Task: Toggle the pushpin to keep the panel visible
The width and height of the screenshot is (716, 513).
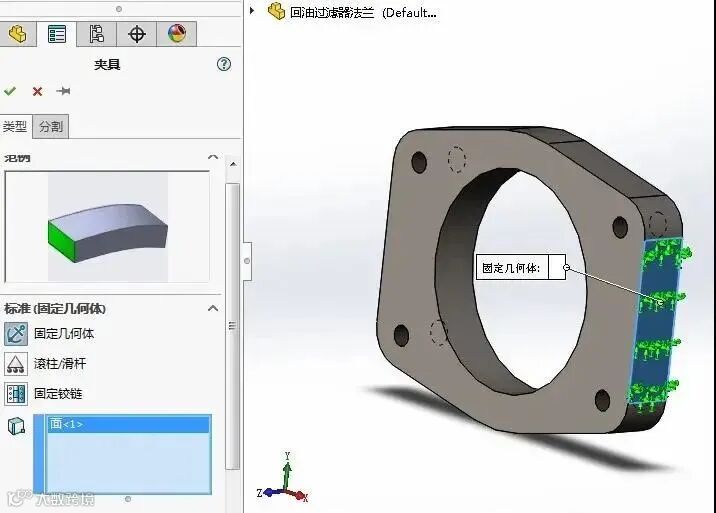Action: (63, 91)
